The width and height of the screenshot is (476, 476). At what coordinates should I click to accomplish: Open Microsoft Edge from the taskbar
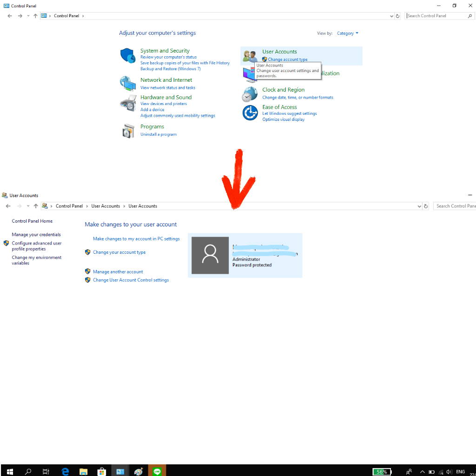pyautogui.click(x=65, y=471)
